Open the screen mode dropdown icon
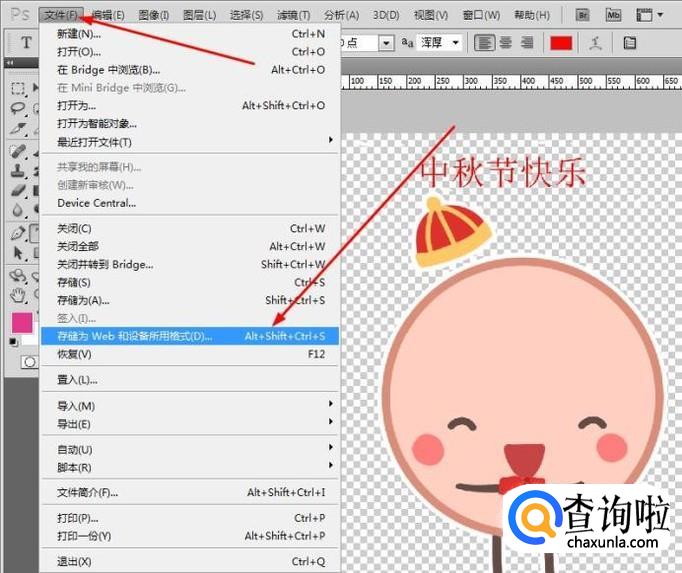This screenshot has width=682, height=573. [x=649, y=15]
